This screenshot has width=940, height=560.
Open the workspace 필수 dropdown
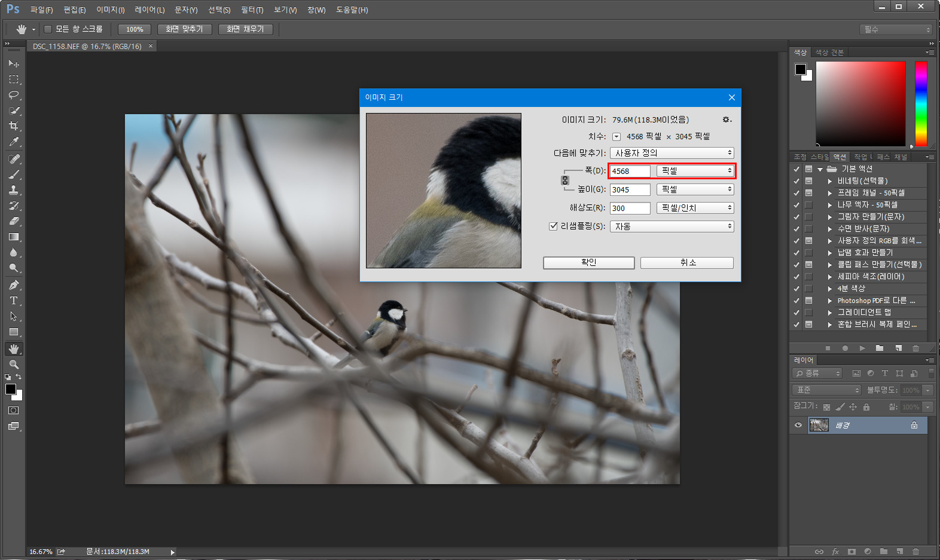coord(896,29)
